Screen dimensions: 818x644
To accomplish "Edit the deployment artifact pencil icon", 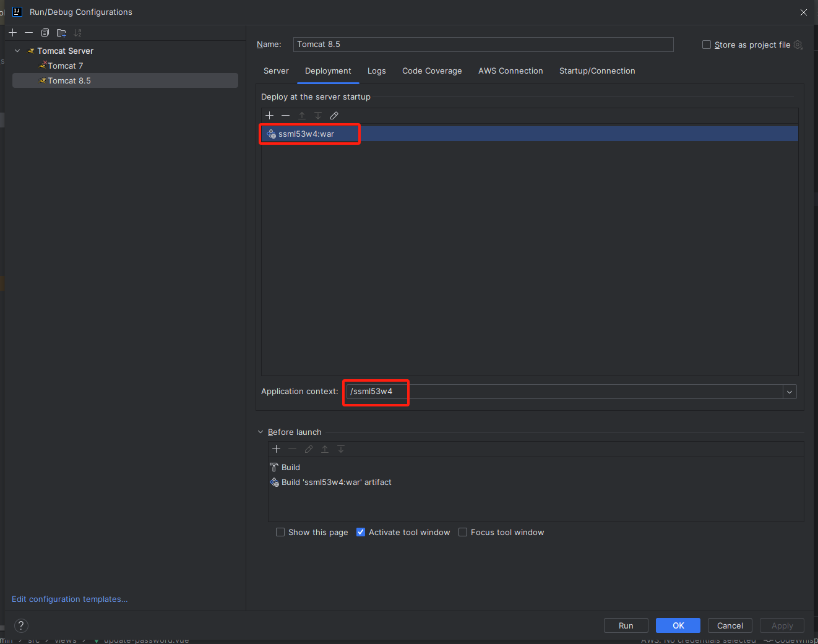I will [334, 116].
